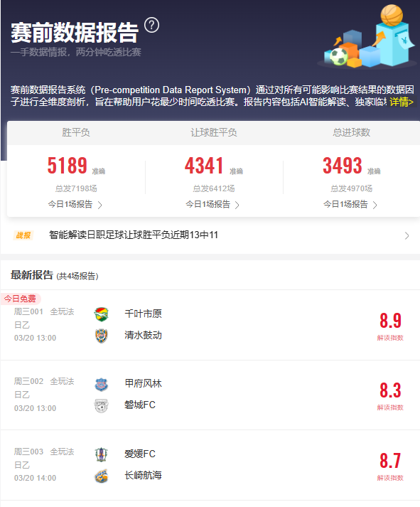Viewport: 420px width, 507px height.
Task: Open the 详情> link in description
Action: pos(402,102)
